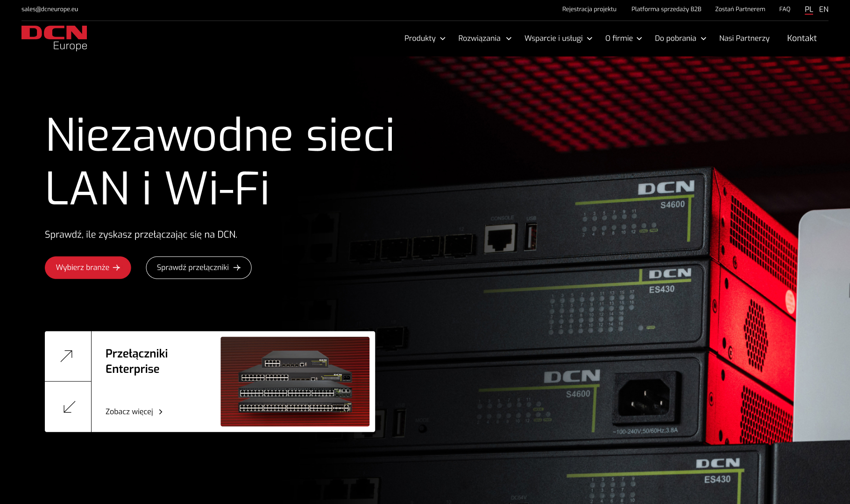This screenshot has width=850, height=504.
Task: Open the Platforma sprzedaży B2B link
Action: tap(666, 9)
